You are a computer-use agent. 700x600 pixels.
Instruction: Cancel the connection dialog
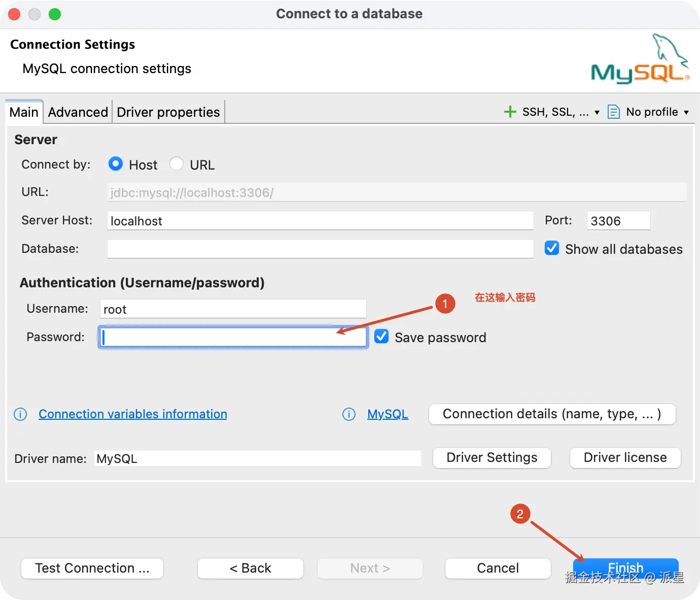click(498, 568)
